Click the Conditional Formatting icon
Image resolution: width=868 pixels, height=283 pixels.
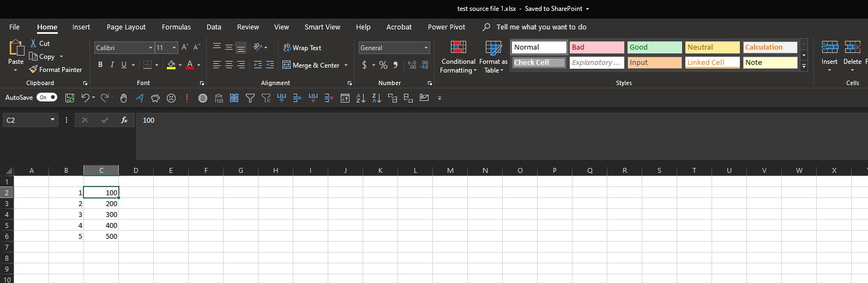[458, 48]
